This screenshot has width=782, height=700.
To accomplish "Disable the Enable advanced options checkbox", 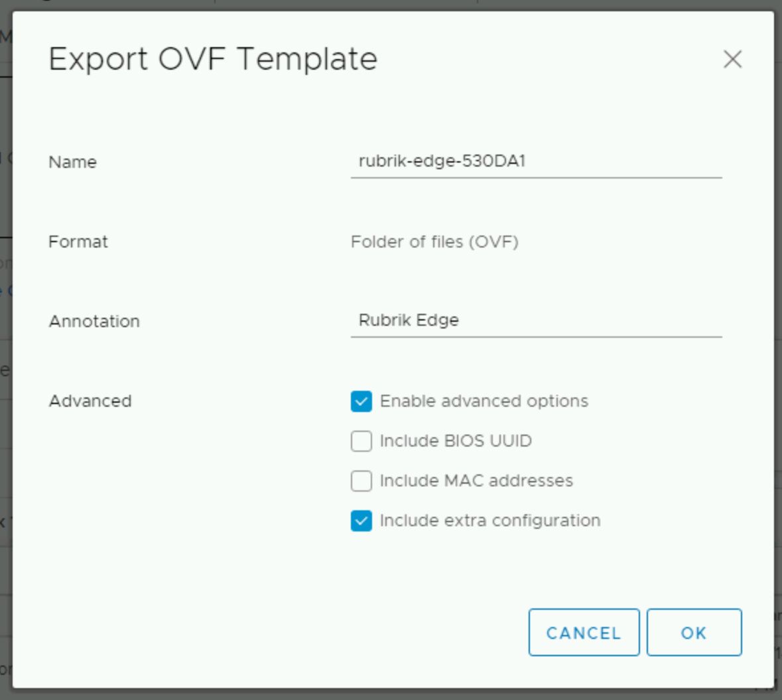I will tap(361, 401).
